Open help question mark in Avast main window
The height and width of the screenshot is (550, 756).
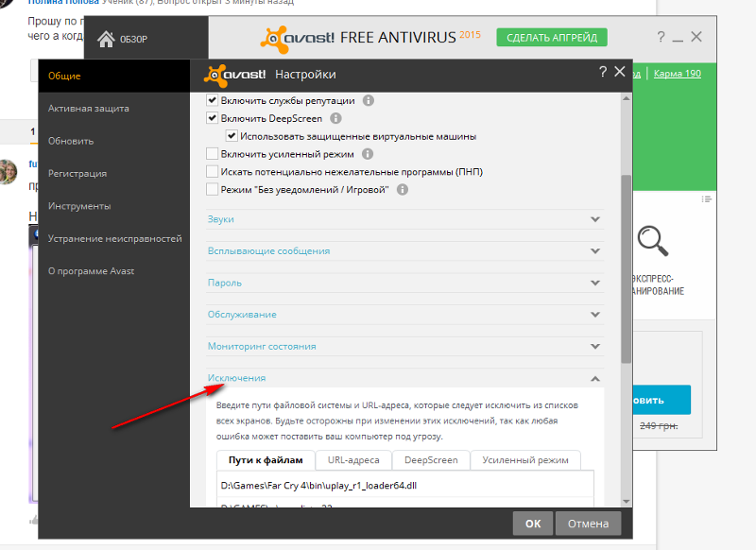pos(661,37)
